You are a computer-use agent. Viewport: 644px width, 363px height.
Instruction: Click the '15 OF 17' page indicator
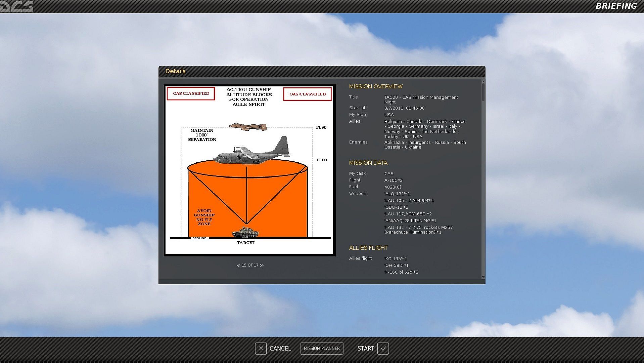250,266
